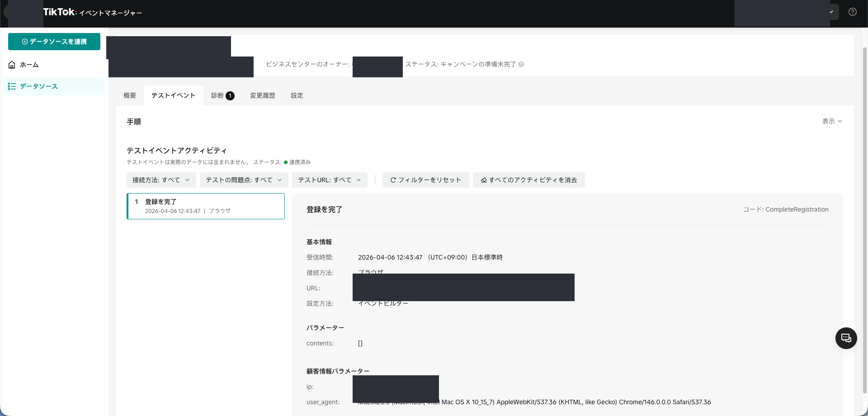Click the キャンペーンの準備未完了 status info icon

[x=522, y=64]
